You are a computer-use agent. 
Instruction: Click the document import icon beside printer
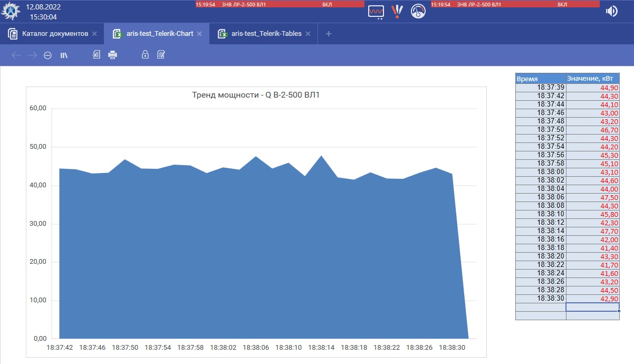[96, 54]
